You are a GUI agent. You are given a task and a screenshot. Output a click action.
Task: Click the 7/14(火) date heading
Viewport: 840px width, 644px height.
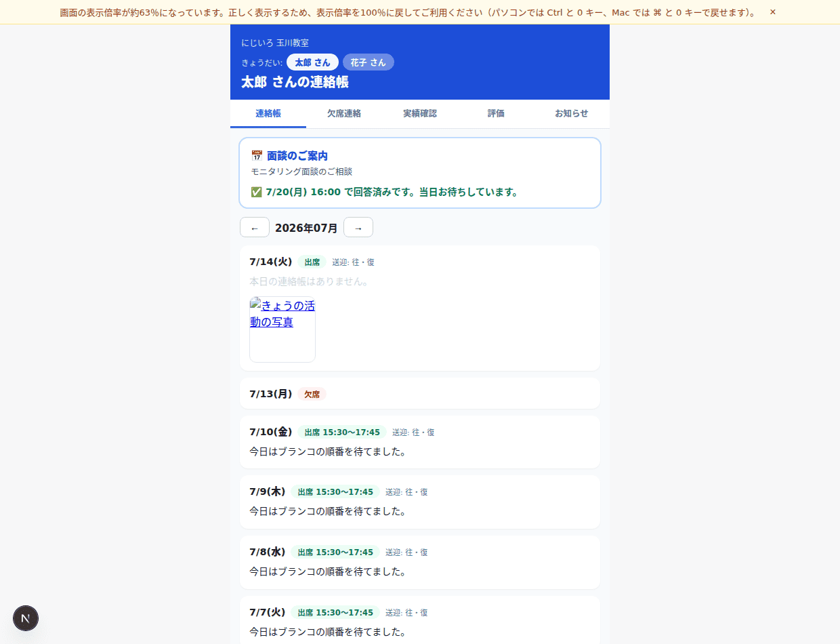click(x=271, y=262)
